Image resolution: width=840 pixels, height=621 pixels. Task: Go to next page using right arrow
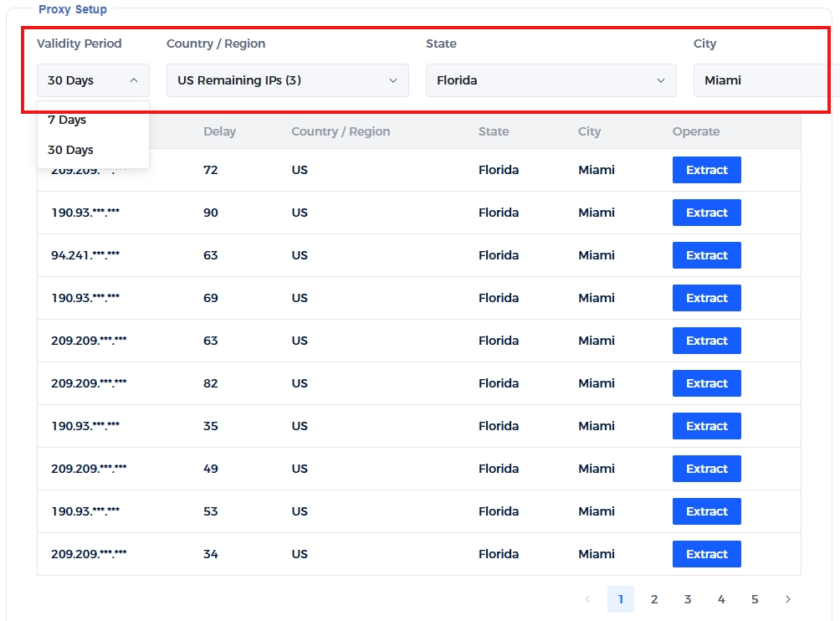coord(787,599)
